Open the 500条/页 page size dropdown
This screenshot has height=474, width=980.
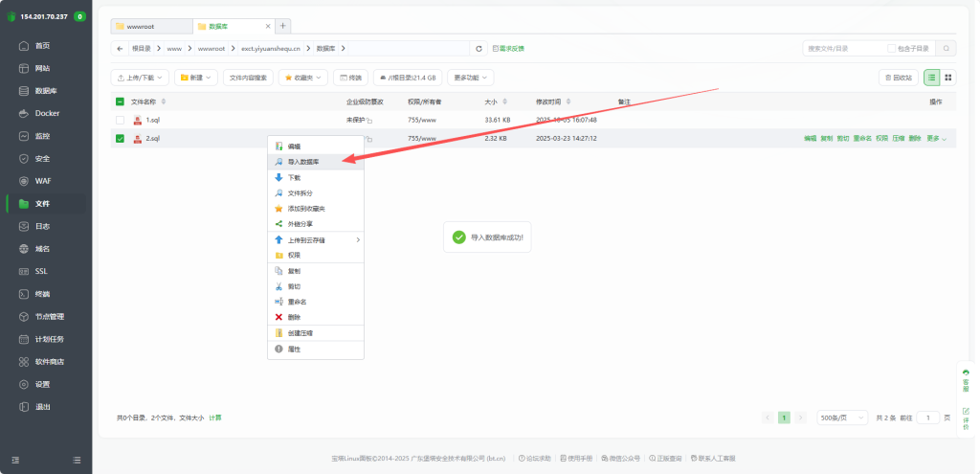tap(843, 418)
